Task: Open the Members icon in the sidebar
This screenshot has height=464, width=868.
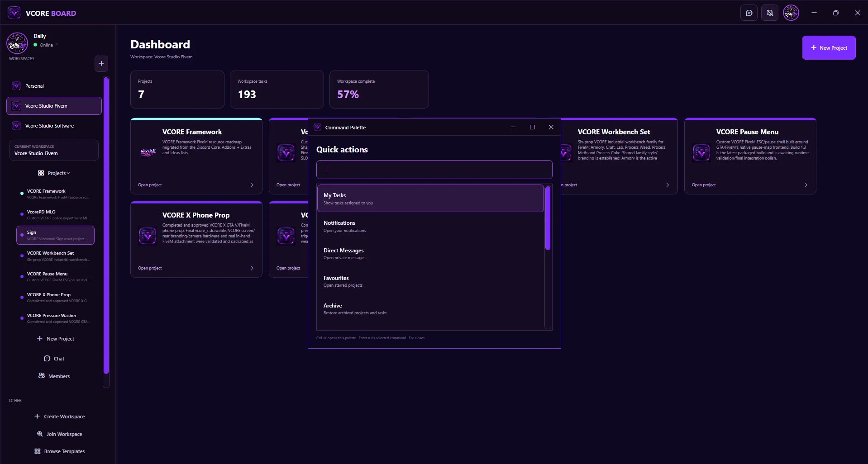Action: coord(42,376)
